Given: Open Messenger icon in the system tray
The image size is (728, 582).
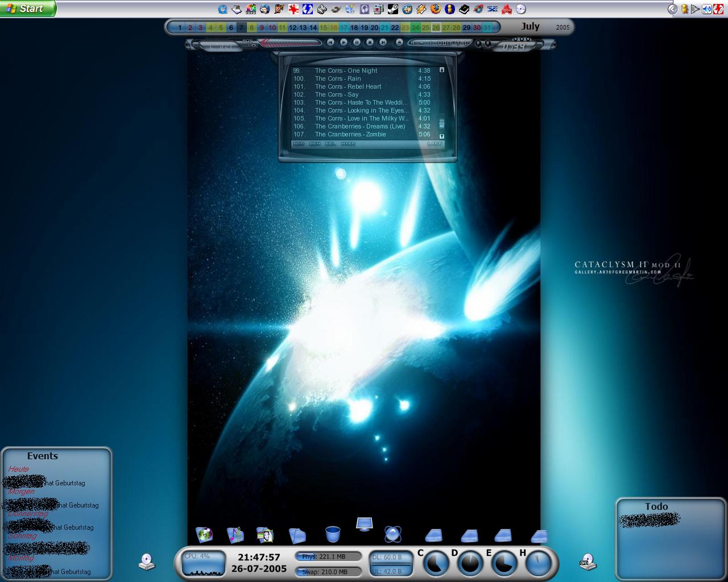Looking at the screenshot, I should click(684, 9).
